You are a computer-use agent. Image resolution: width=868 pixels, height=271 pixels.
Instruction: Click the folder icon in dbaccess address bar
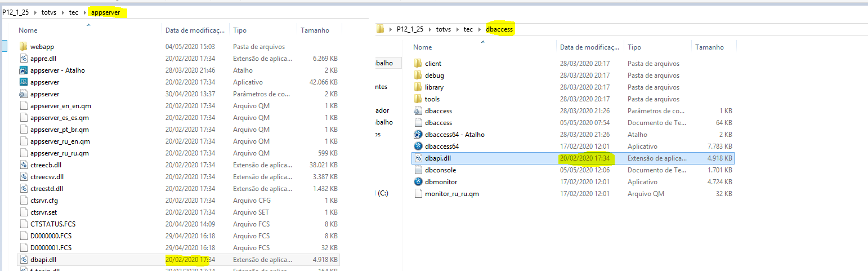(x=381, y=29)
